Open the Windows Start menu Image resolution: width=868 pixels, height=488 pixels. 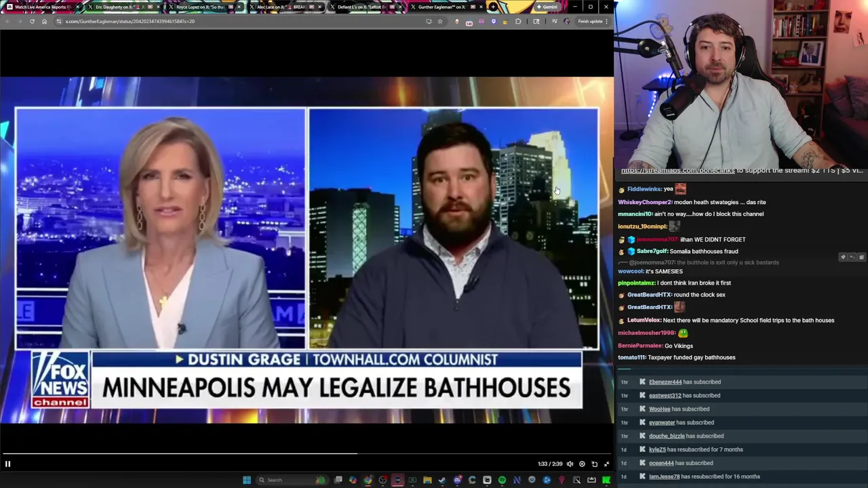coord(247,480)
